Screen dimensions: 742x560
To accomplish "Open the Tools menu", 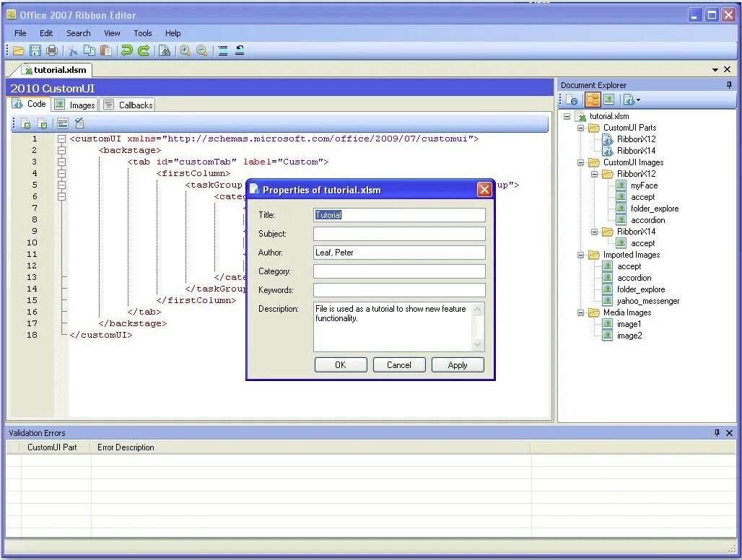I will click(142, 33).
